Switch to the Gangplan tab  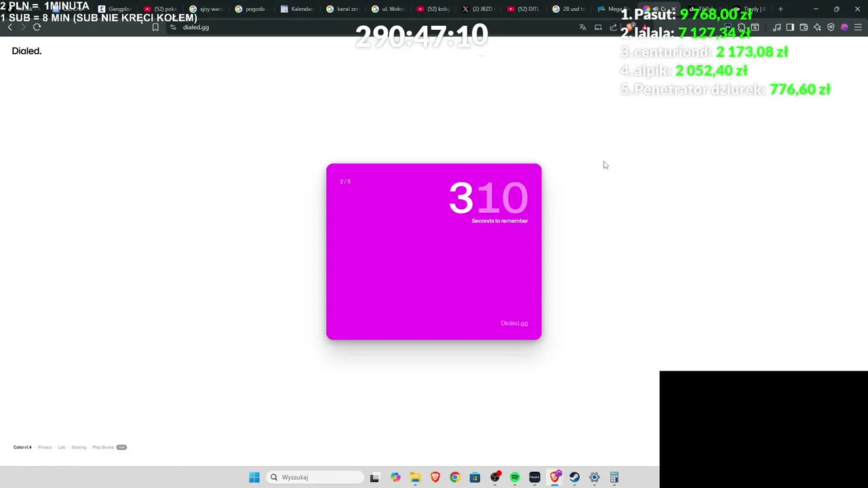(115, 9)
